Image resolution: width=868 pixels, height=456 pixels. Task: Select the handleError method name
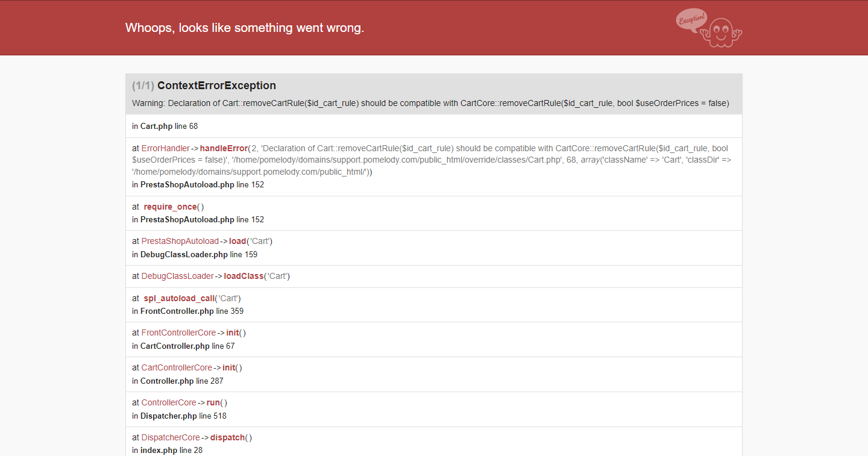point(224,148)
